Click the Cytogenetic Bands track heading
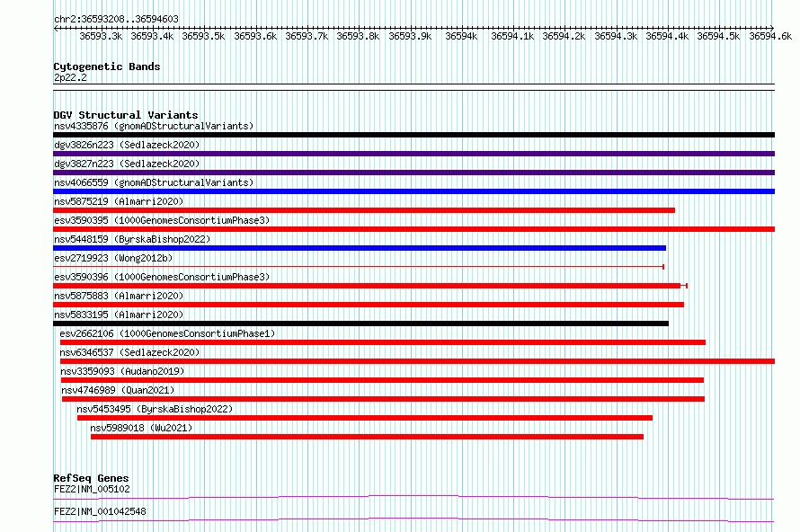 point(107,66)
